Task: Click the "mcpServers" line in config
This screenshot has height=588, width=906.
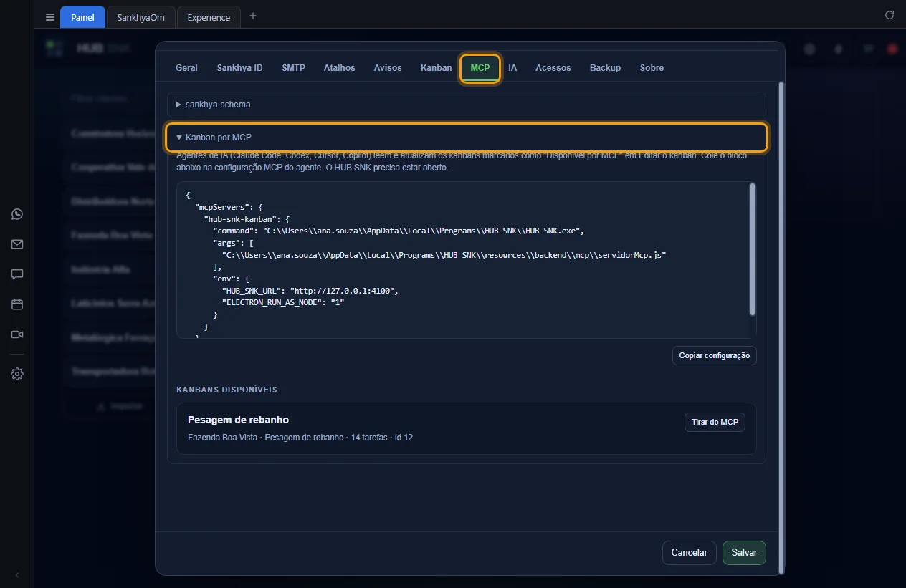Action: (x=229, y=207)
